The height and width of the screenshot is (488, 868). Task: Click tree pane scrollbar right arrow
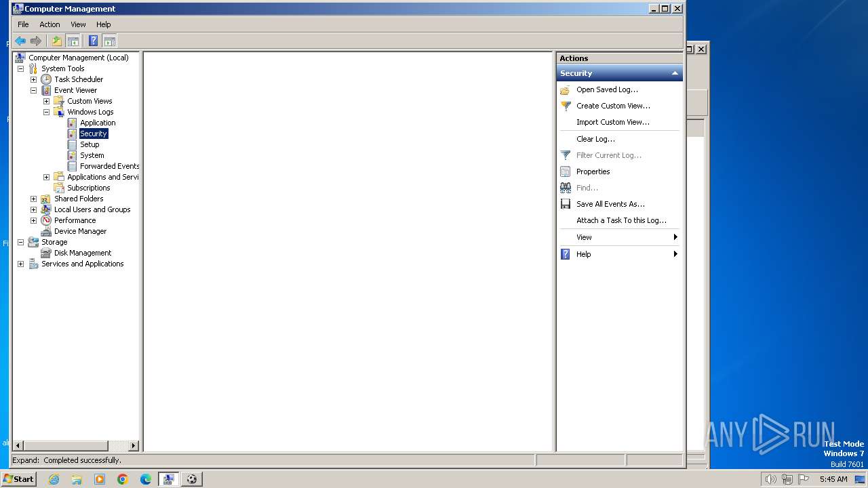[133, 445]
